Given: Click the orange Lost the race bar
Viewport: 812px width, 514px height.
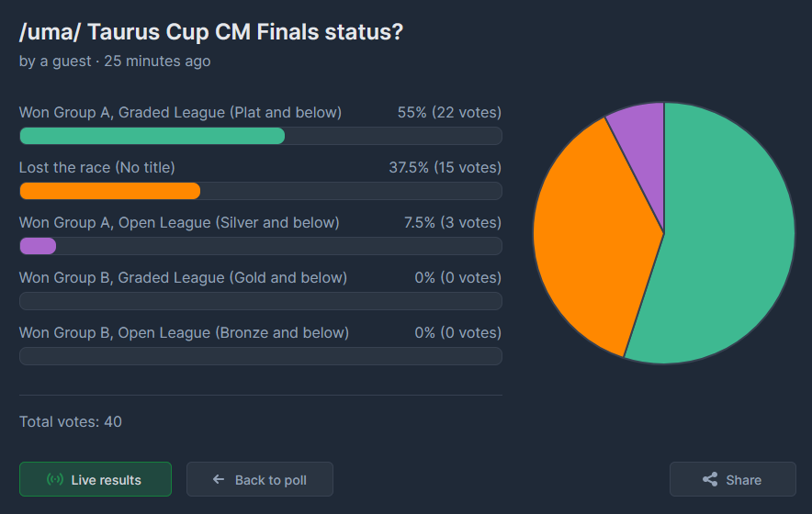Looking at the screenshot, I should click(x=110, y=191).
